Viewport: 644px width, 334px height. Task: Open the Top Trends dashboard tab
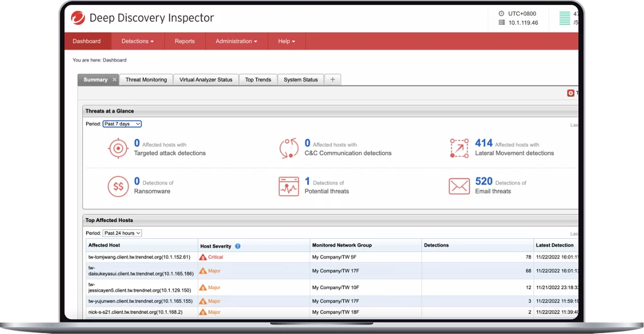[x=258, y=80]
